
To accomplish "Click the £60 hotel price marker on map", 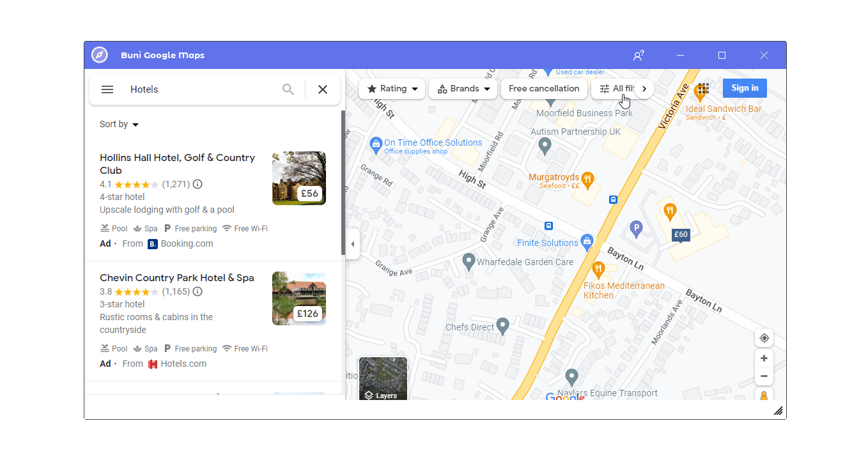I will [x=681, y=235].
